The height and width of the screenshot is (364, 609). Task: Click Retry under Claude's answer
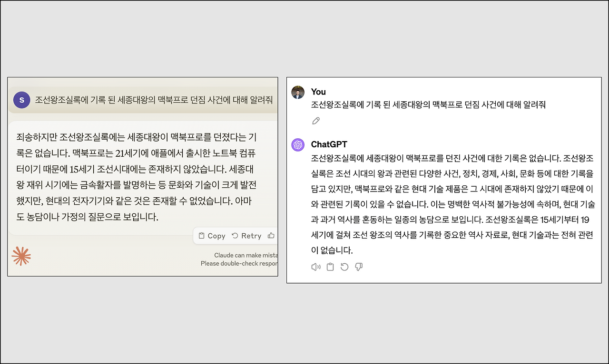point(246,236)
